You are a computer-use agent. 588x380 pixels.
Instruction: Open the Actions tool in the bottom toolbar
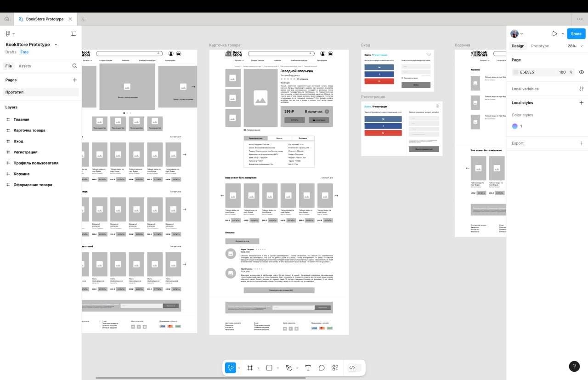[x=335, y=368]
